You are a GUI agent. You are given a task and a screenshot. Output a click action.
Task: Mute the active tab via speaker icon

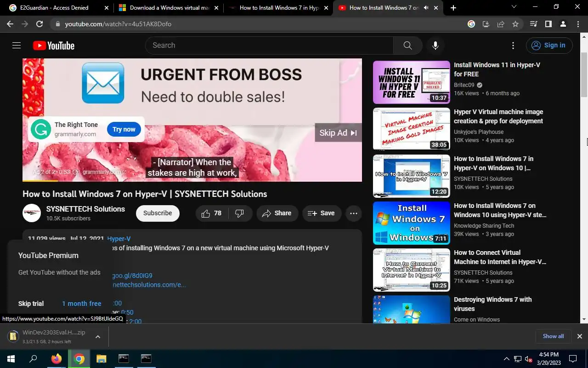click(x=426, y=8)
